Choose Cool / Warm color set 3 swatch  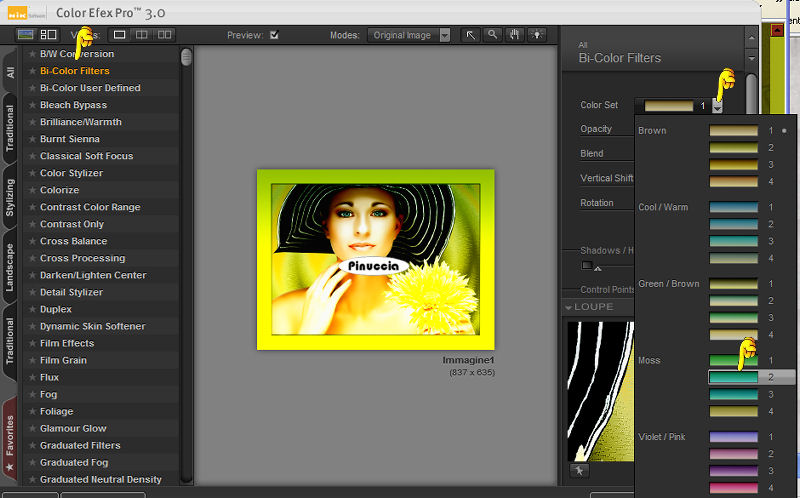coord(734,241)
